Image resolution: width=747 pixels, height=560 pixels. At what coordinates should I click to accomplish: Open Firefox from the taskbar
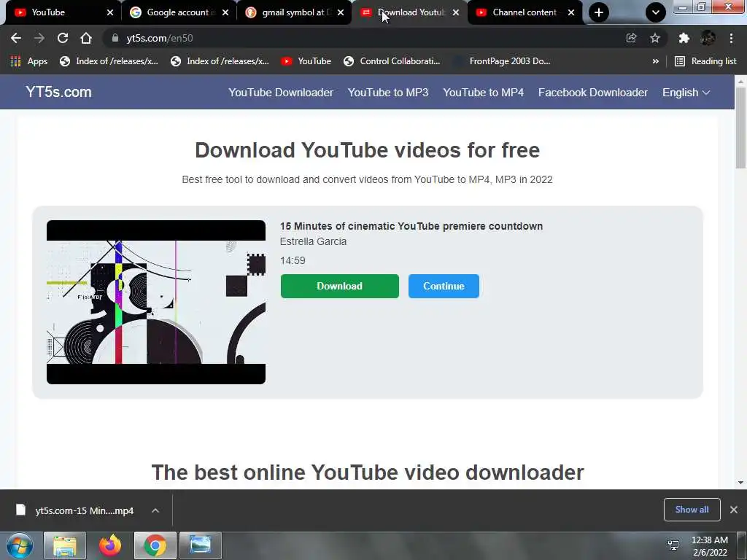click(110, 545)
